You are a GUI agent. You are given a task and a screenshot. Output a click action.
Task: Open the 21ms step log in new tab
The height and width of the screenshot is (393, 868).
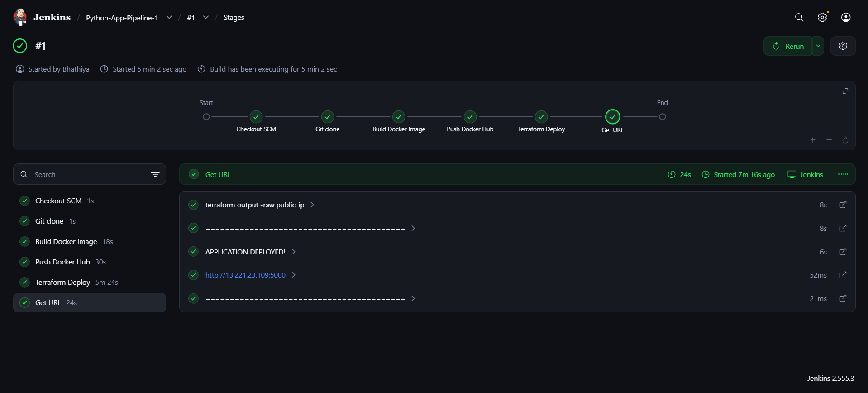coord(843,298)
